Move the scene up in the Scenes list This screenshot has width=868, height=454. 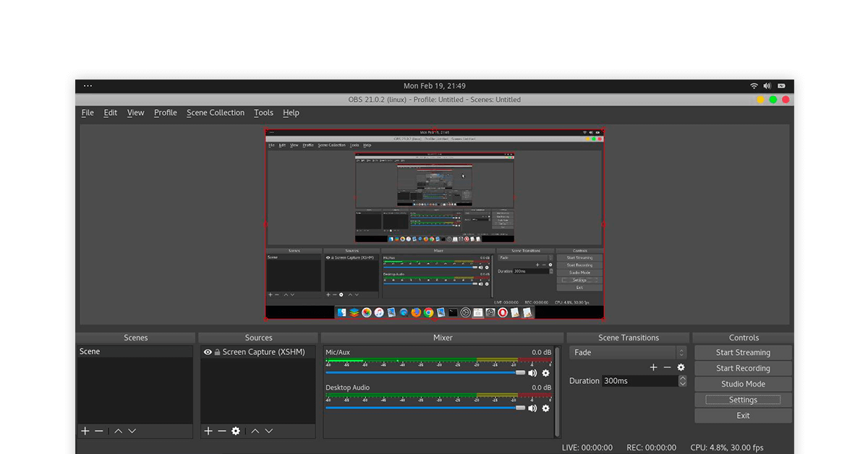tap(119, 431)
